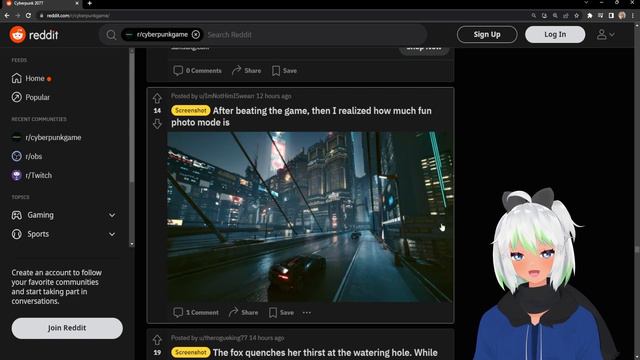Open the photo mode post title
This screenshot has width=640, height=360.
301,117
